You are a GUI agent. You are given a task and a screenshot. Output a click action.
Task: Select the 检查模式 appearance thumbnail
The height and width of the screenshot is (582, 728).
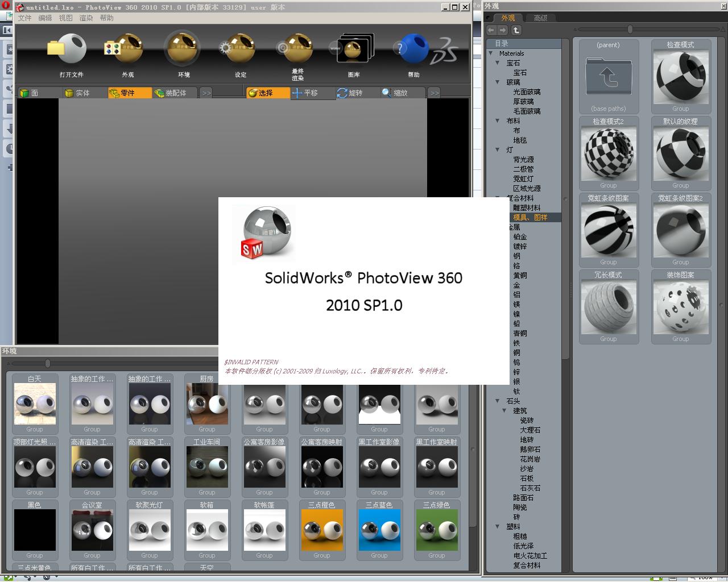pyautogui.click(x=681, y=76)
